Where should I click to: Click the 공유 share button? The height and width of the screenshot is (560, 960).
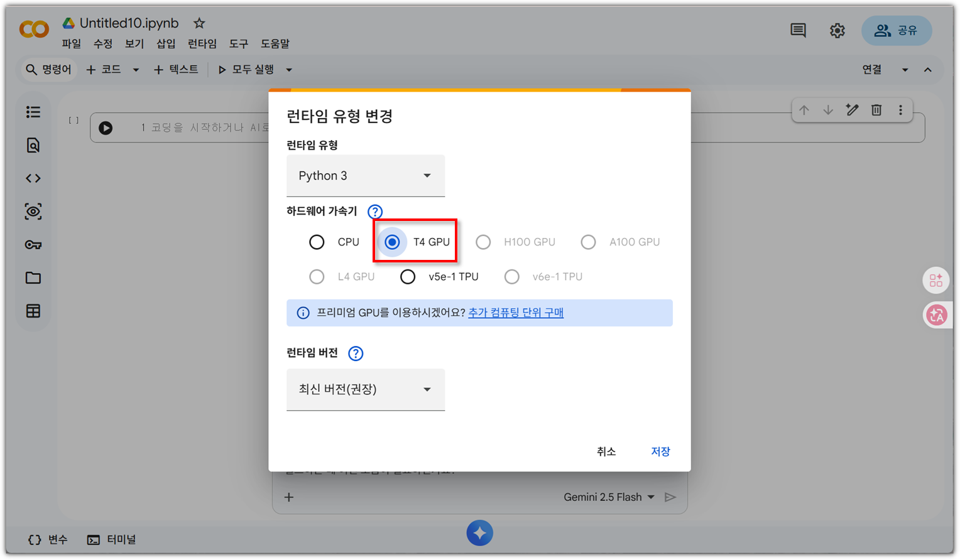coord(897,30)
